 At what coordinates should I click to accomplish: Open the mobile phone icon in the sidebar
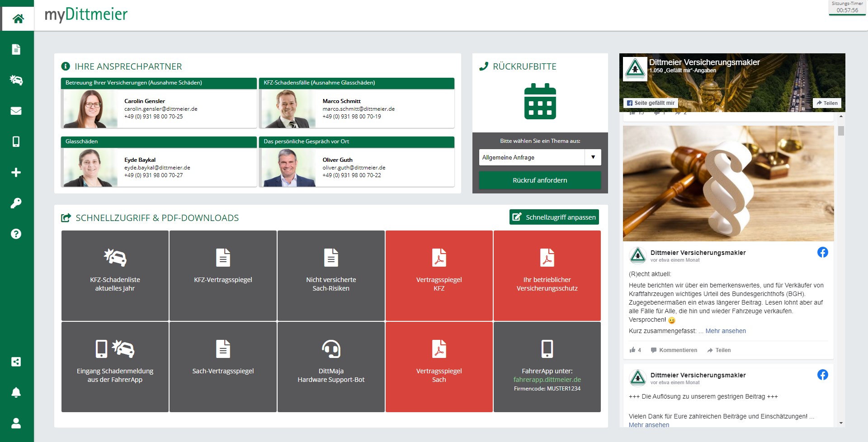coord(16,141)
